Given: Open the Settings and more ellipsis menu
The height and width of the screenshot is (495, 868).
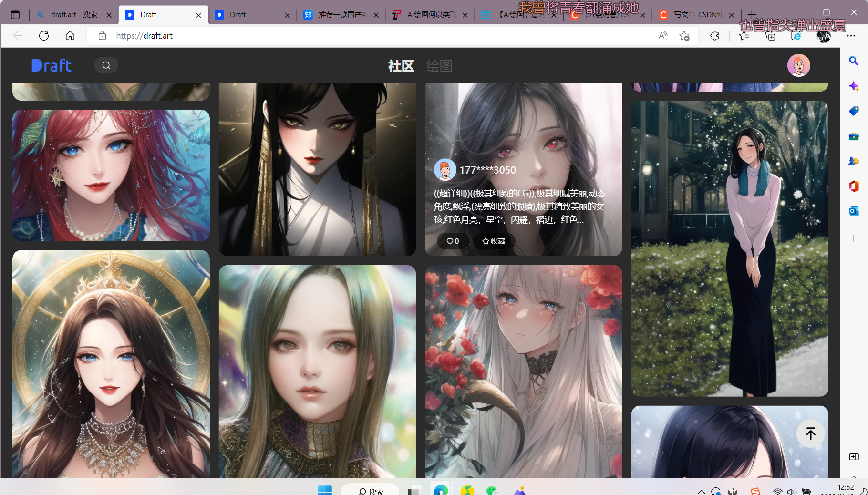Looking at the screenshot, I should click(851, 36).
